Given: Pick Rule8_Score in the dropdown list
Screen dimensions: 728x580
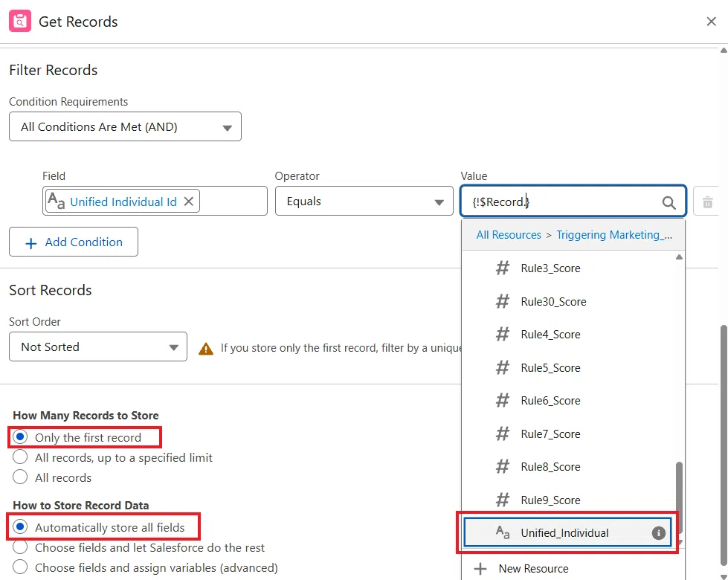Looking at the screenshot, I should click(x=569, y=467).
